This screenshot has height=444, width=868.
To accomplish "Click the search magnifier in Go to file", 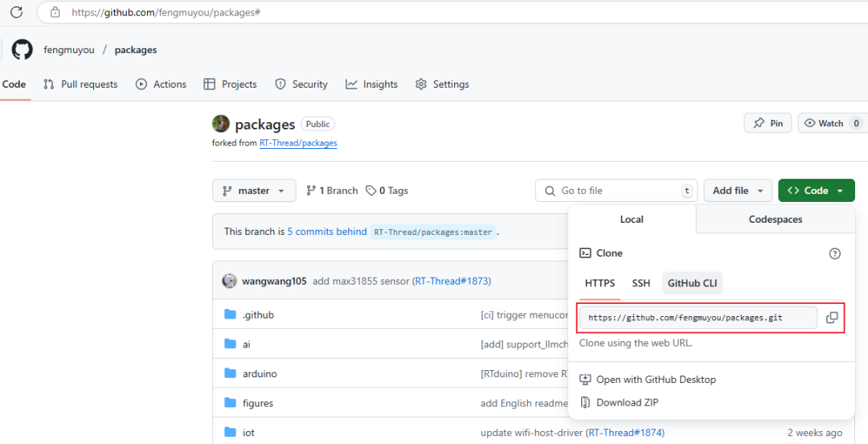I will click(x=550, y=191).
